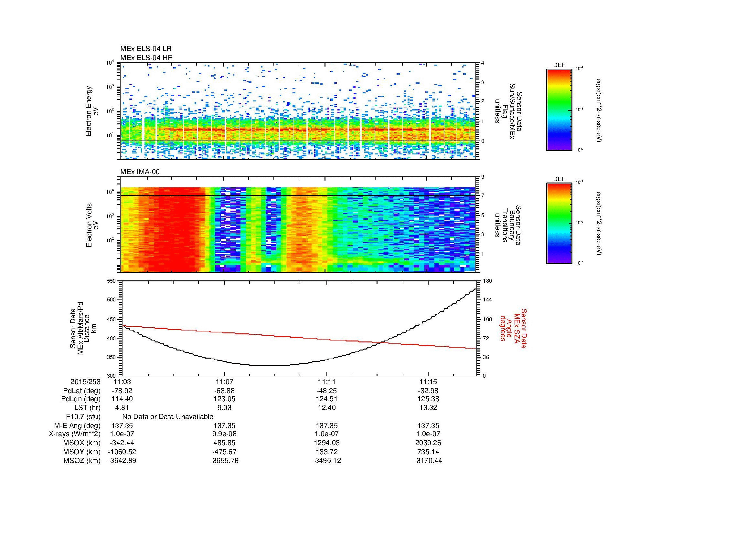The image size is (756, 534).
Task: Click the 2015/253 date label
Action: tap(85, 382)
